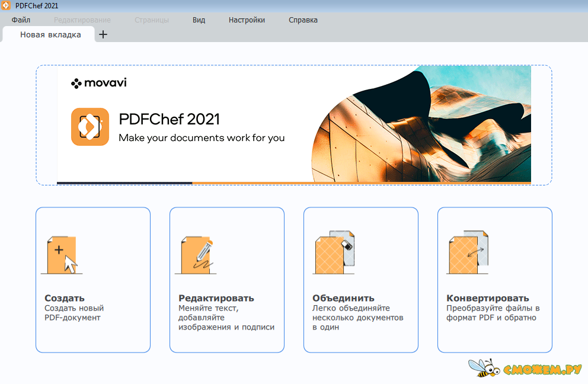Viewport: 588px width, 384px height.
Task: Click "Make your documents work for you" text
Action: point(202,138)
